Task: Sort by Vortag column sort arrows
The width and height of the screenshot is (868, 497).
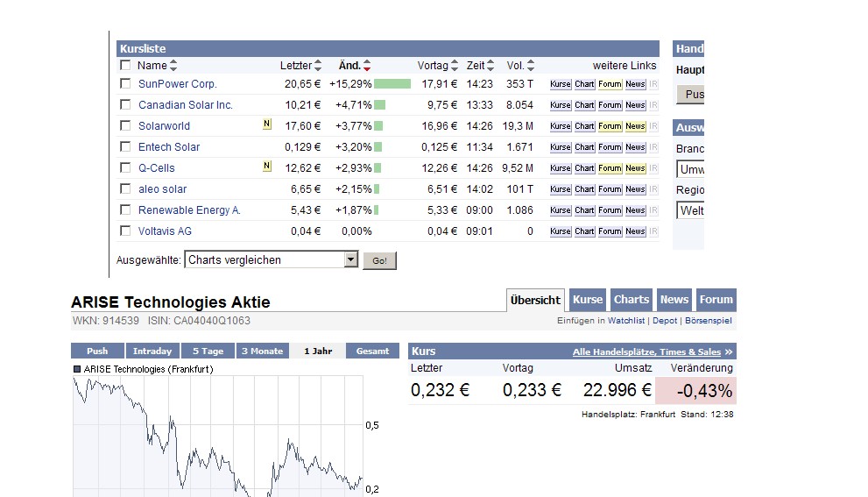Action: click(455, 66)
